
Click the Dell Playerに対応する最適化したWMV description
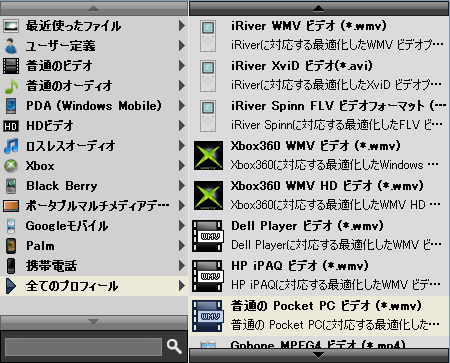(x=336, y=245)
